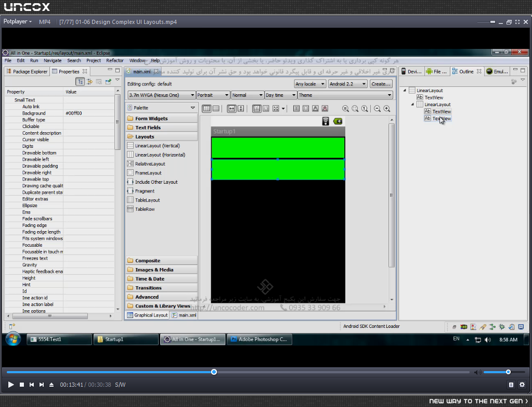Toggle fill height icon

tap(241, 109)
